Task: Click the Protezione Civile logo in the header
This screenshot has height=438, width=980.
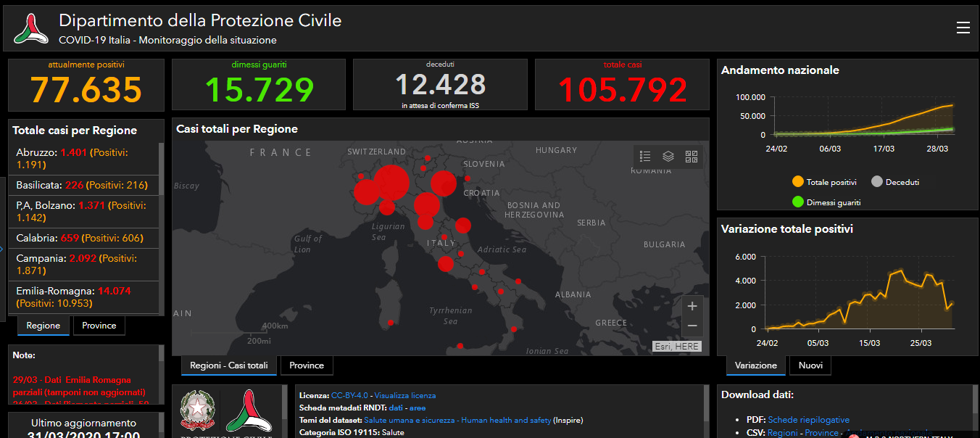Action: point(30,29)
